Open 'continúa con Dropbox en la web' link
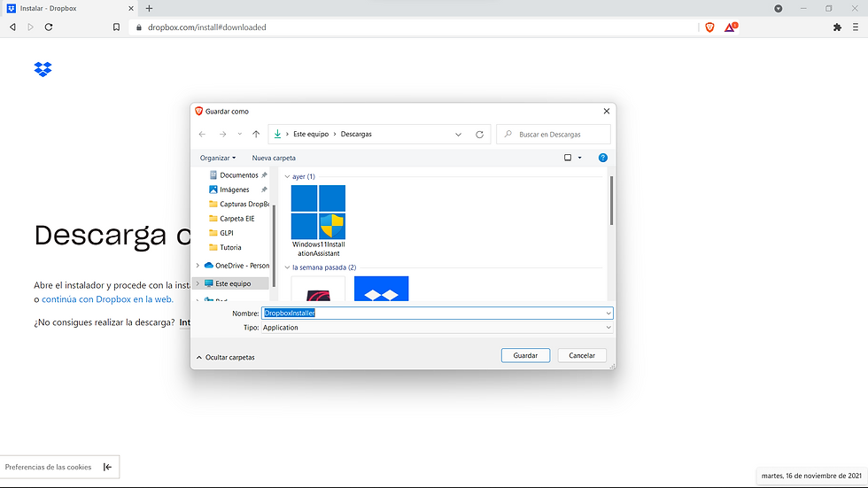 click(x=107, y=298)
